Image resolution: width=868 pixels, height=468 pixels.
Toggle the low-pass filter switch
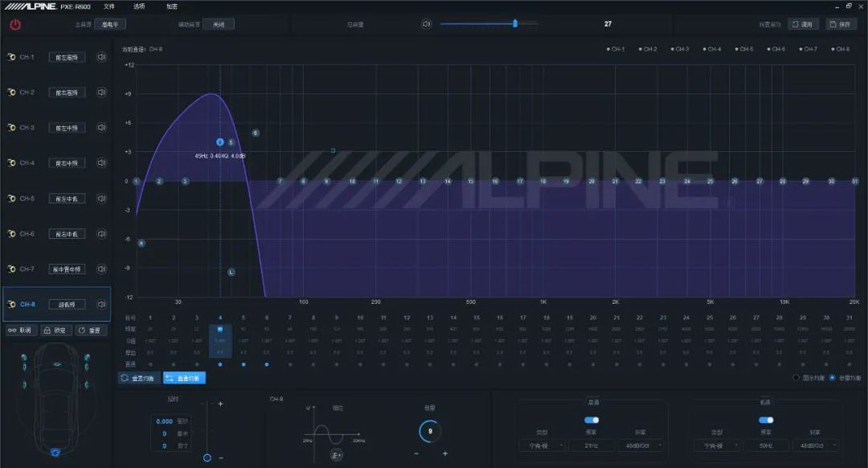(766, 420)
